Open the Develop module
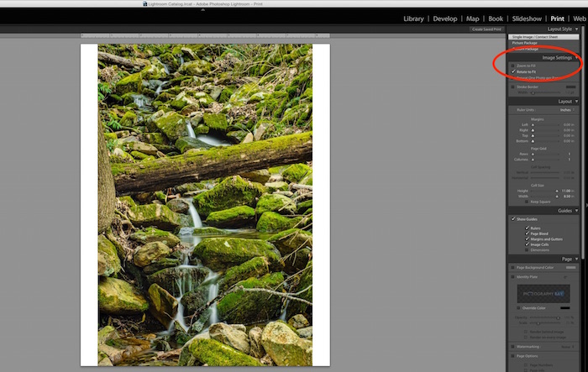Image resolution: width=588 pixels, height=372 pixels. pyautogui.click(x=445, y=18)
